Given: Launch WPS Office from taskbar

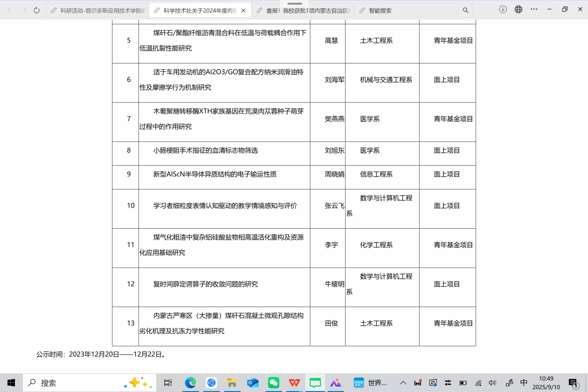Looking at the screenshot, I should click(294, 383).
